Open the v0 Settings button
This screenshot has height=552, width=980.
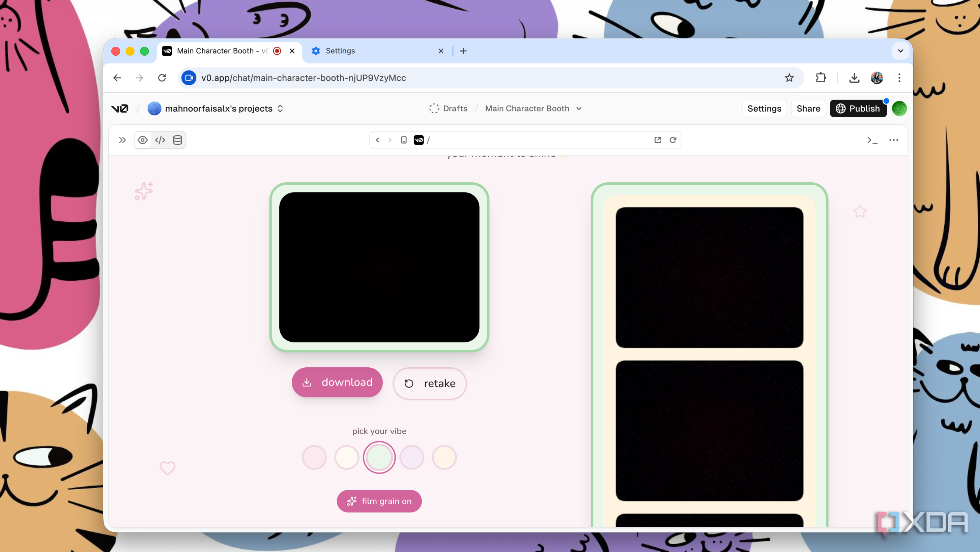coord(764,109)
